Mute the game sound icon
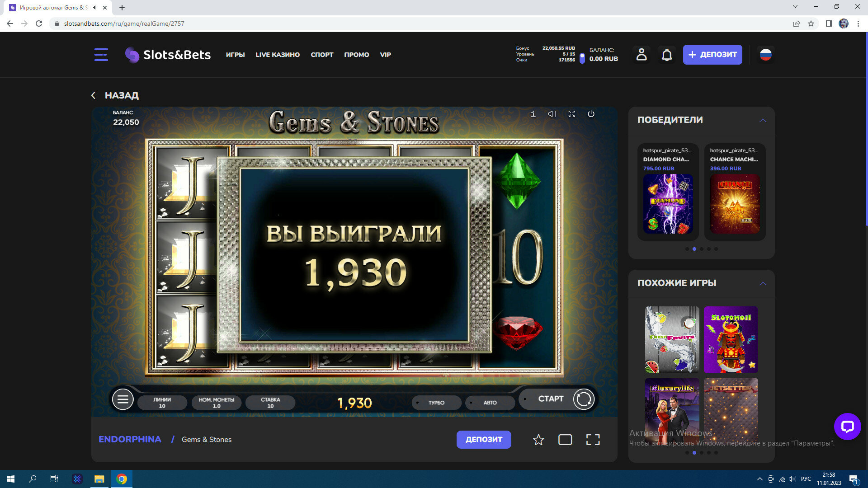 [x=552, y=114]
